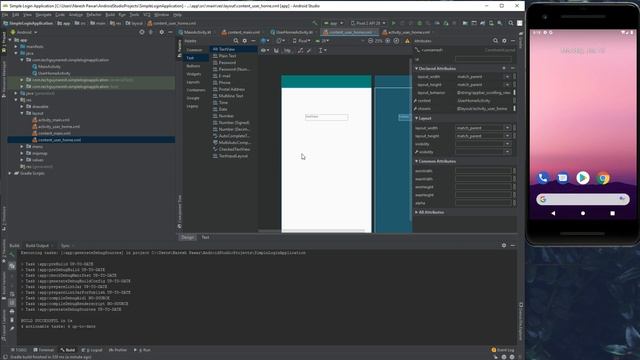Click zoom in icon in design toolbar
The height and width of the screenshot is (360, 640).
388,41
